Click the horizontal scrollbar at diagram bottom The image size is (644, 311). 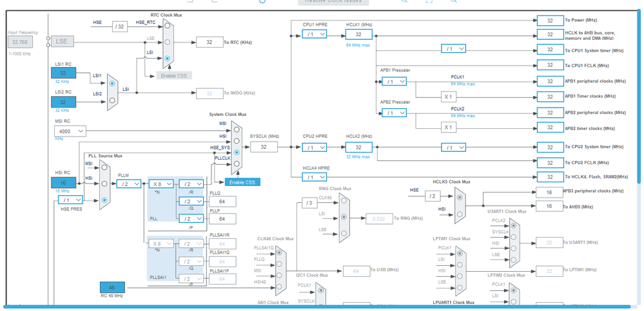pyautogui.click(x=317, y=306)
